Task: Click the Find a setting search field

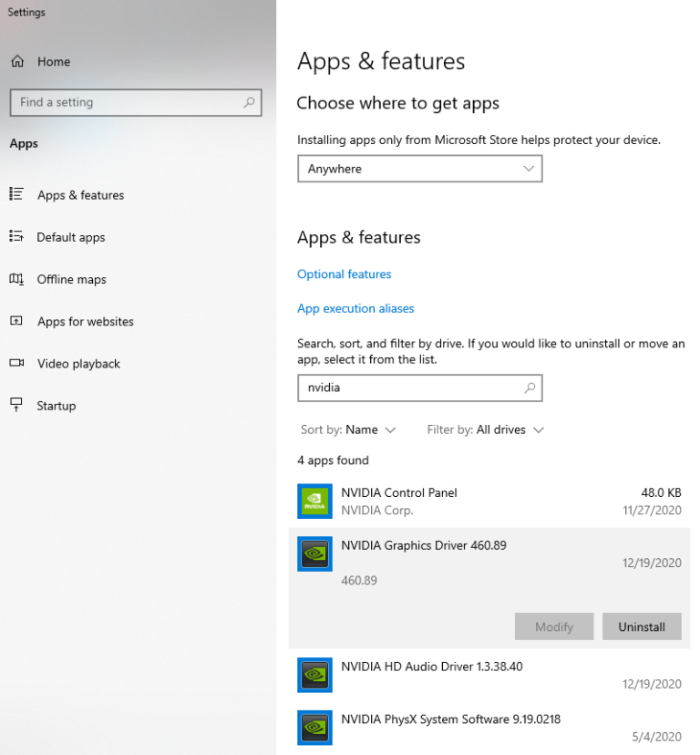Action: click(x=128, y=102)
